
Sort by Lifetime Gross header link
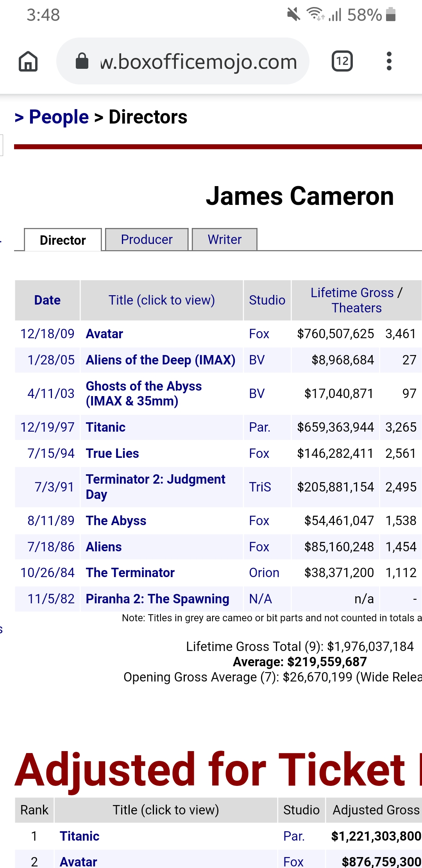coord(352,292)
